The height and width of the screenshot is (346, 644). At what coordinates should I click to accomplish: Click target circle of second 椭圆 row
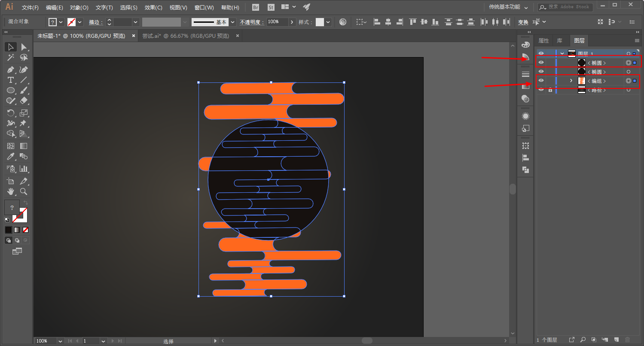[x=629, y=72]
